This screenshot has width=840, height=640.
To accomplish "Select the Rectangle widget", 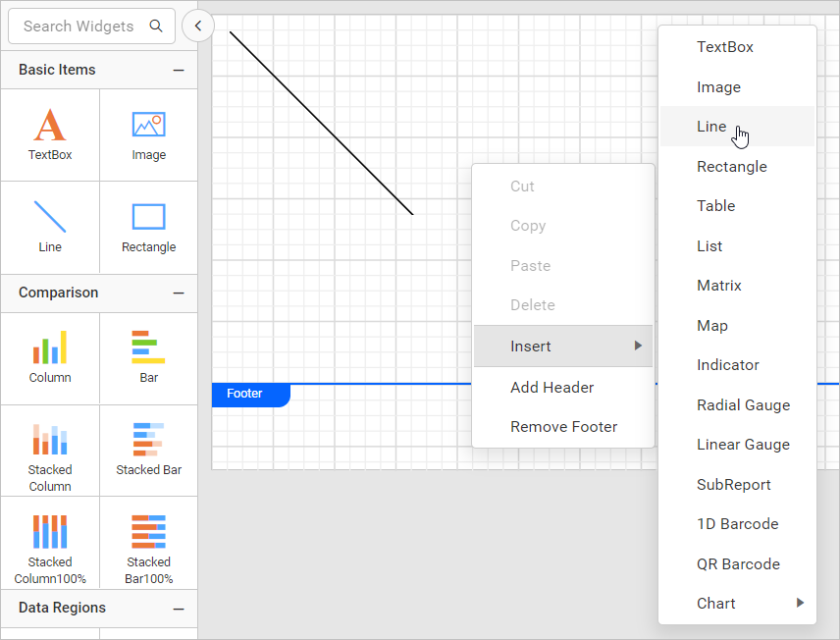I will [148, 225].
